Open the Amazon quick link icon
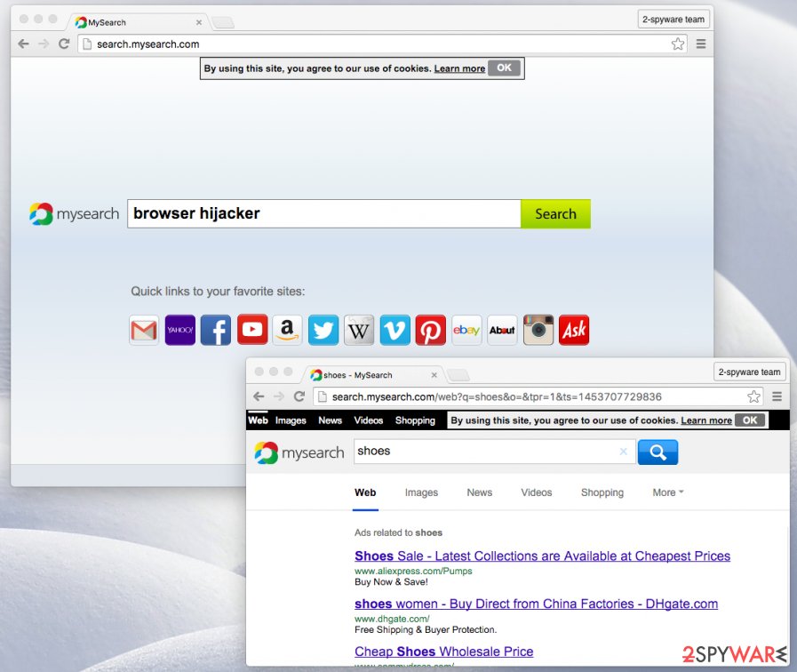Viewport: 797px width, 672px height. tap(287, 331)
